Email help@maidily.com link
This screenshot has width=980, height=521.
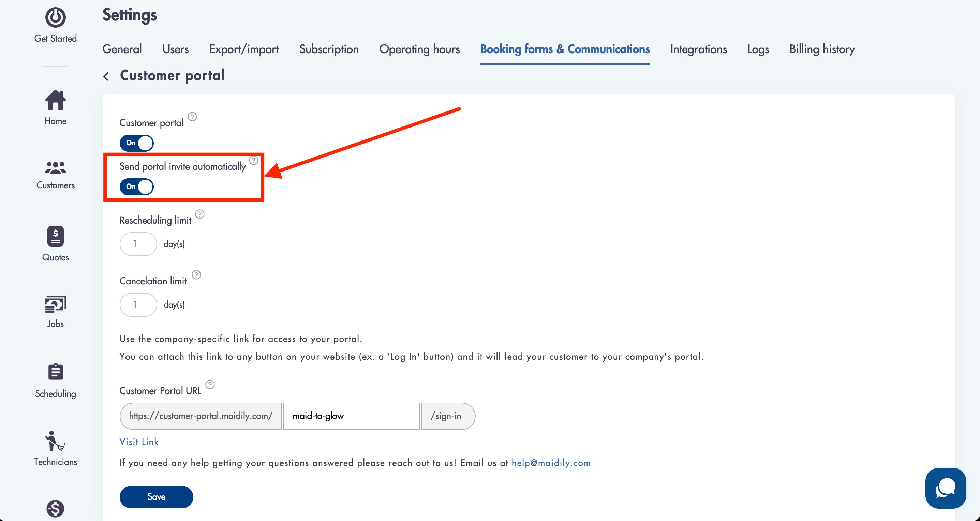[x=551, y=463]
